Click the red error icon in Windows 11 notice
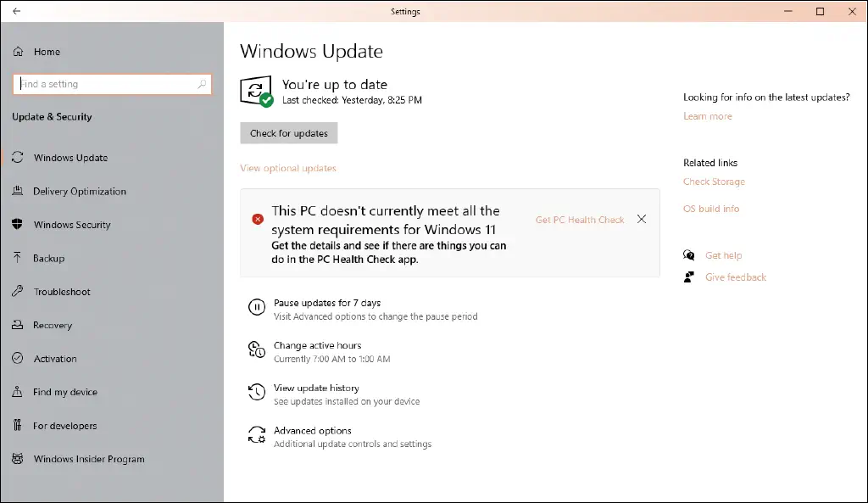 (x=258, y=220)
